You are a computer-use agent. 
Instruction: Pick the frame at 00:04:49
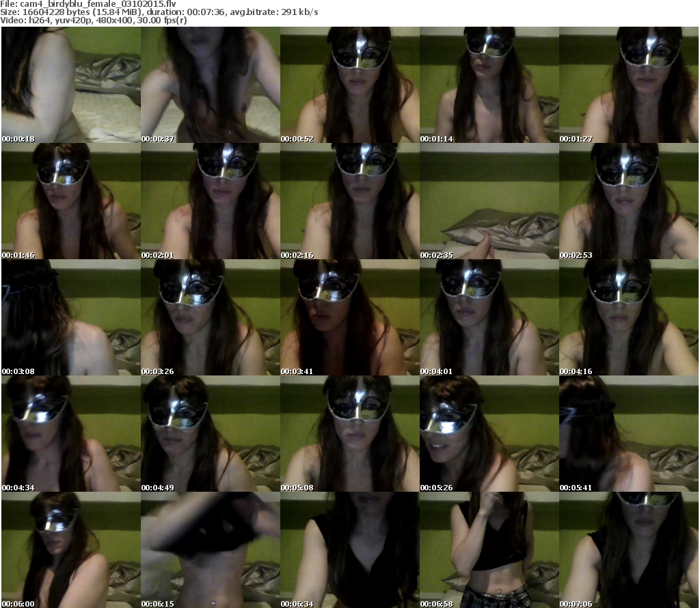click(x=211, y=434)
